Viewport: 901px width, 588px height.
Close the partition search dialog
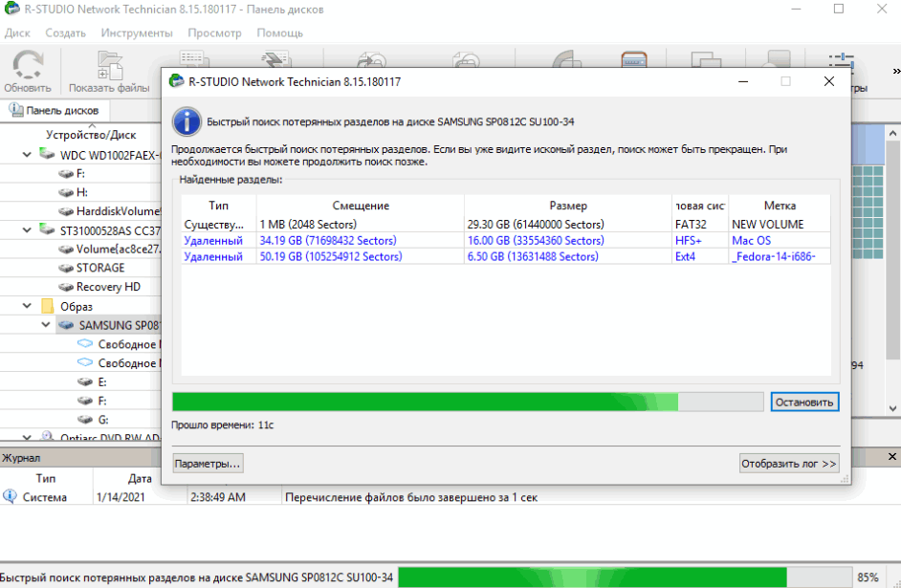828,81
